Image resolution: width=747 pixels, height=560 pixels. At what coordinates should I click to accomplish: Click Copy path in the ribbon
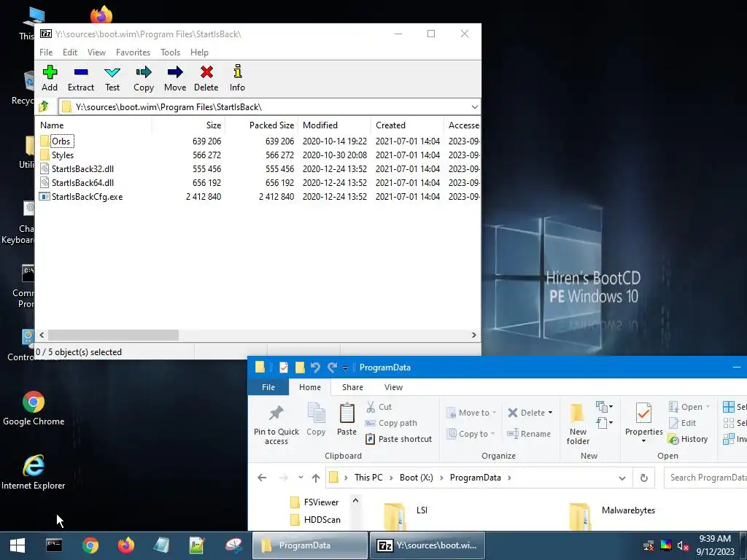(391, 424)
